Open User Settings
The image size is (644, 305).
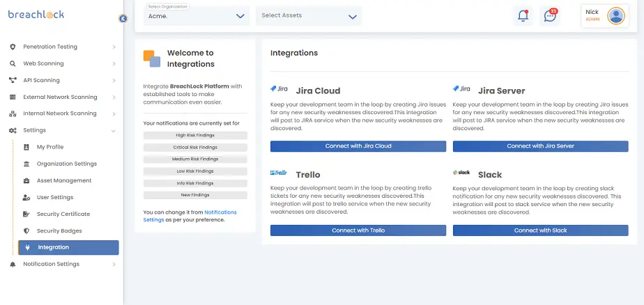point(55,198)
